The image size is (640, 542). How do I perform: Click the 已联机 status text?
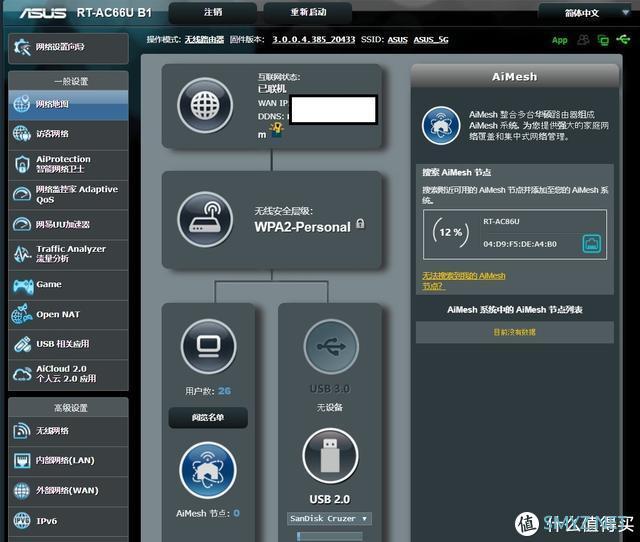tap(272, 89)
